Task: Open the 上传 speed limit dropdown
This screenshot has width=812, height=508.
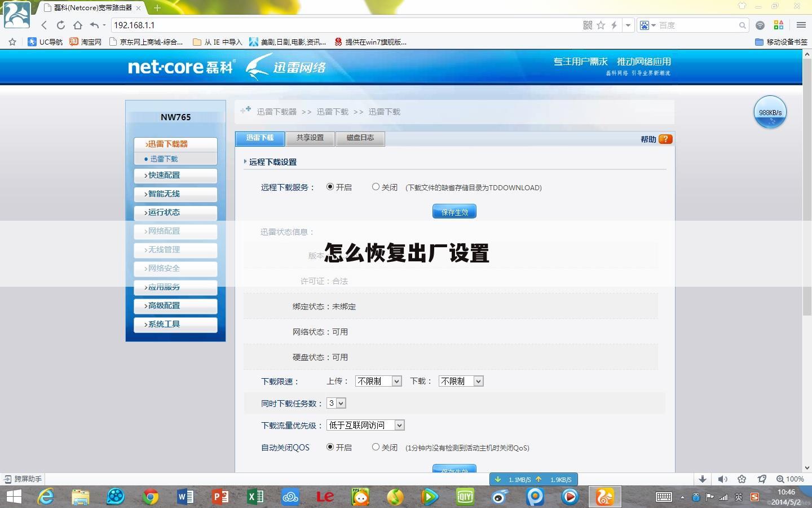Action: coord(378,381)
